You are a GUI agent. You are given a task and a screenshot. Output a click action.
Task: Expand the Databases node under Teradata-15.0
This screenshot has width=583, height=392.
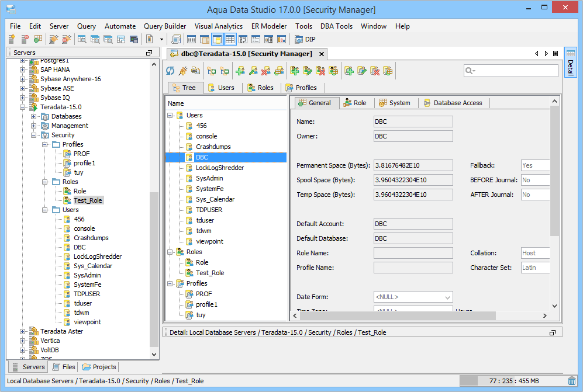33,116
